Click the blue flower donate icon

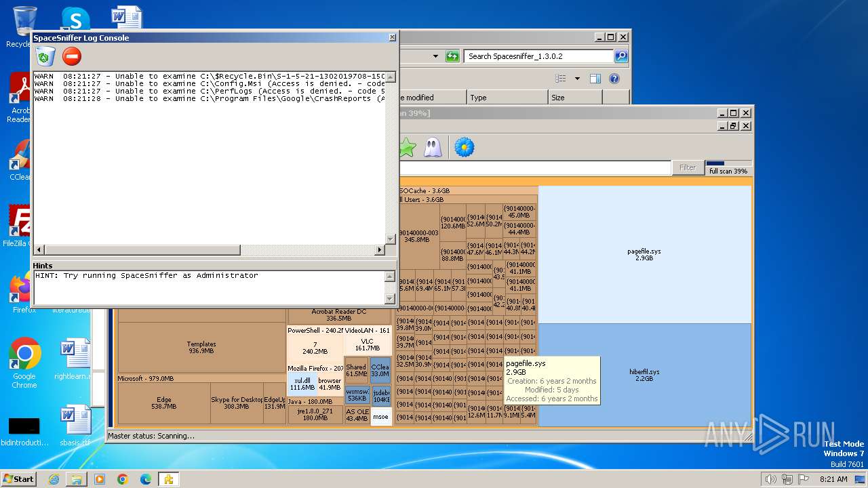[465, 147]
